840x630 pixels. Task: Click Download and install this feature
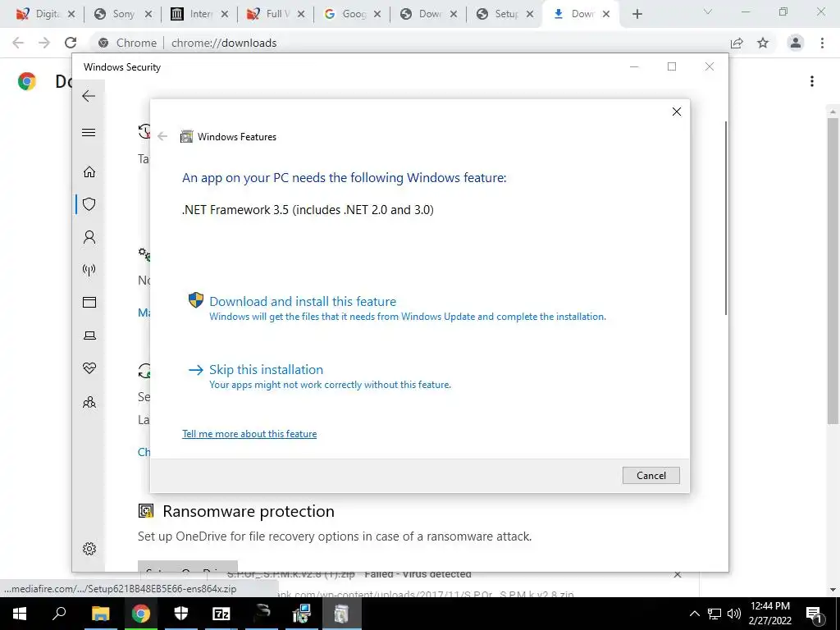(x=303, y=302)
